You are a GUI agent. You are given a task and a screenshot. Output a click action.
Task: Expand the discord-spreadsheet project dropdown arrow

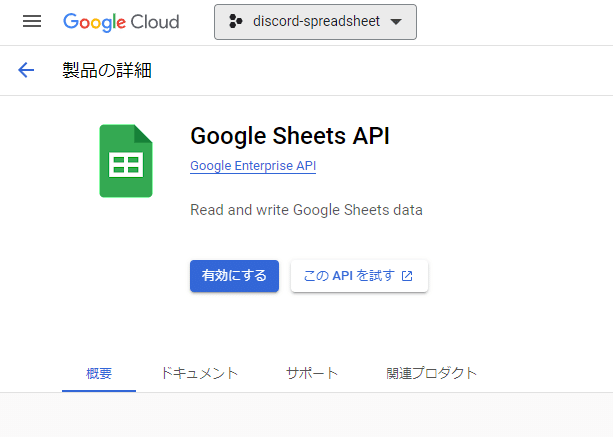(396, 22)
